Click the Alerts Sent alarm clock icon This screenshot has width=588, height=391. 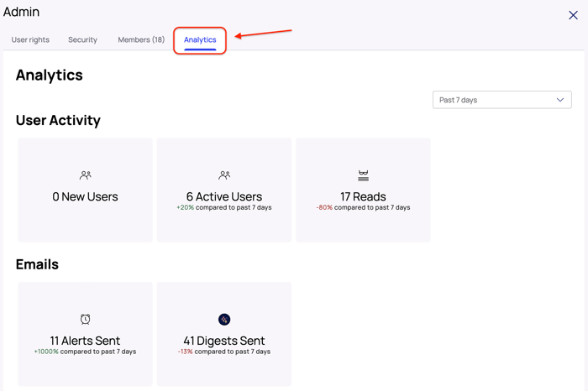coord(85,320)
